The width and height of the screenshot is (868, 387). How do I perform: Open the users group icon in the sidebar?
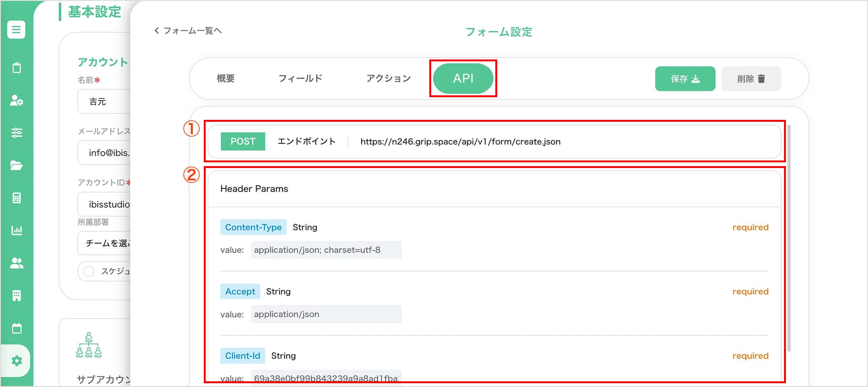(x=17, y=263)
